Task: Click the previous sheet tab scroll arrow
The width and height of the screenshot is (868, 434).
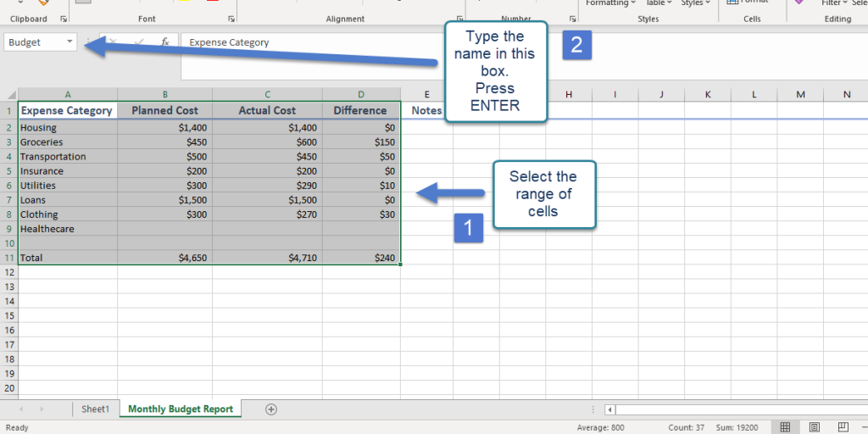Action: click(x=21, y=409)
